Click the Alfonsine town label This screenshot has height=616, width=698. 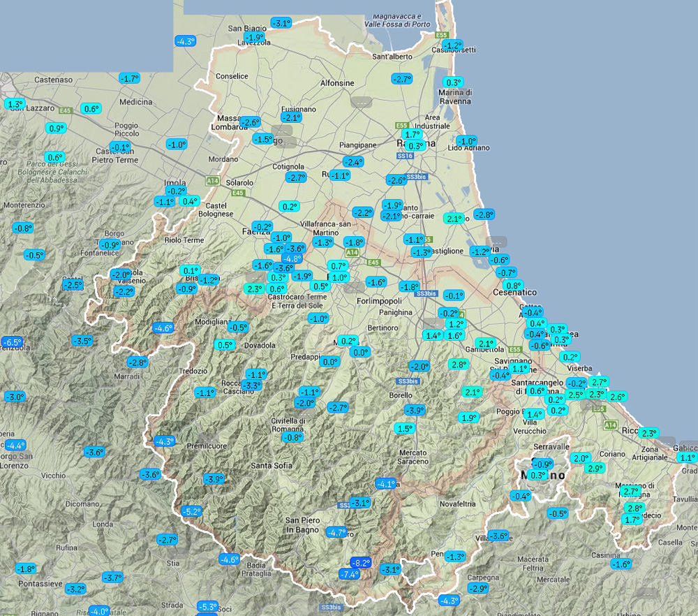coord(337,83)
